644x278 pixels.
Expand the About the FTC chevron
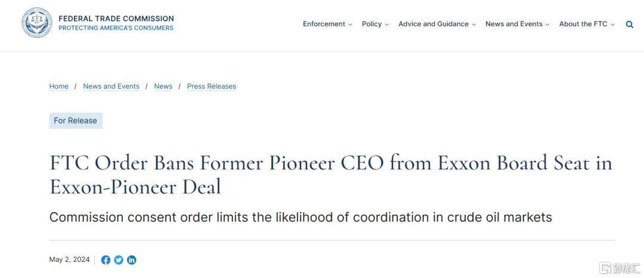click(612, 24)
